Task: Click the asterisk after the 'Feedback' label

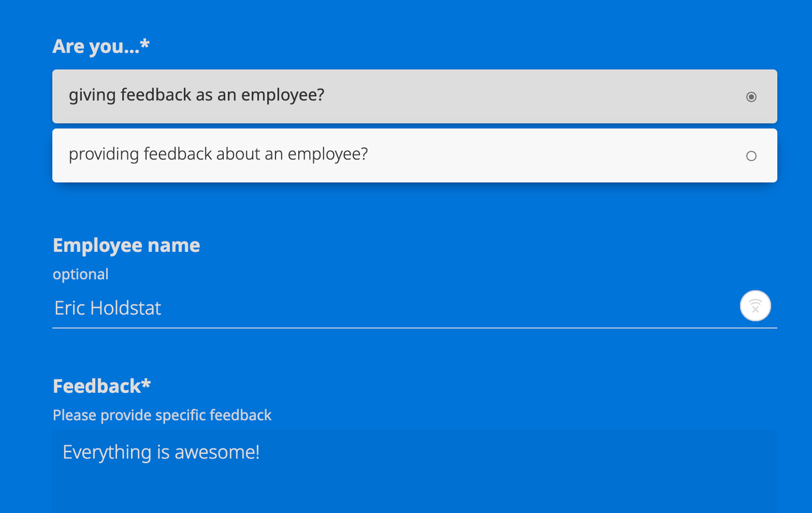Action: (x=146, y=383)
